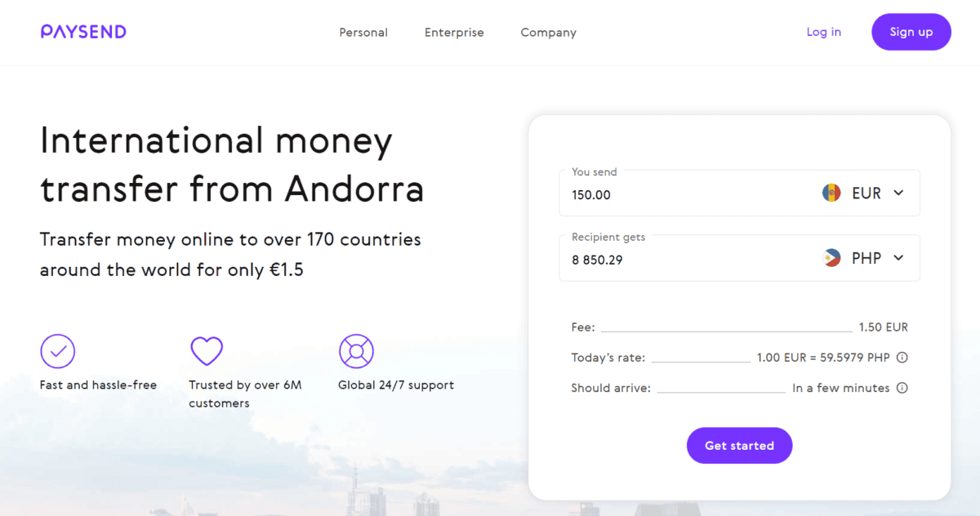Click the arrival time info icon
This screenshot has height=516, width=980.
(x=902, y=388)
